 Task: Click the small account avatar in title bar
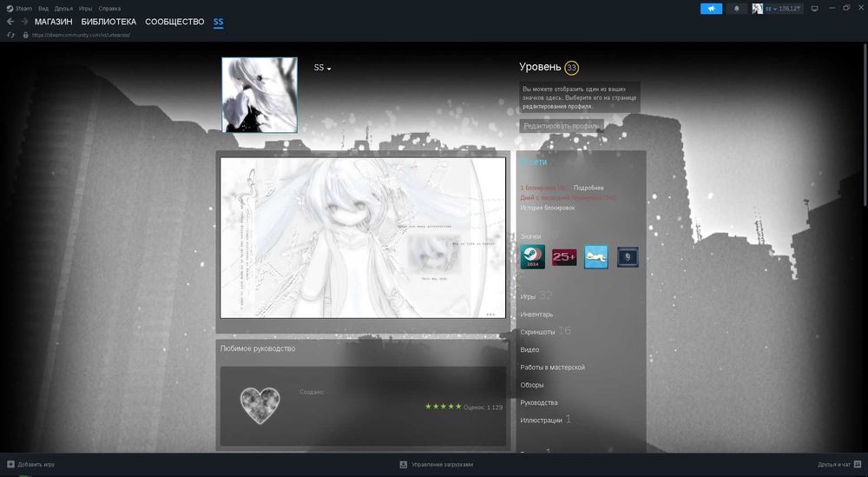pos(757,9)
